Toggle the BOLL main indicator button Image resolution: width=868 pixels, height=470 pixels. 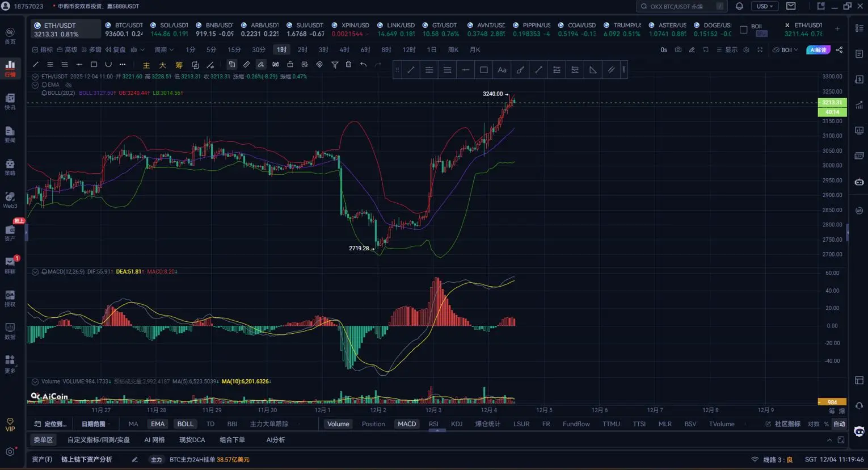click(x=185, y=424)
